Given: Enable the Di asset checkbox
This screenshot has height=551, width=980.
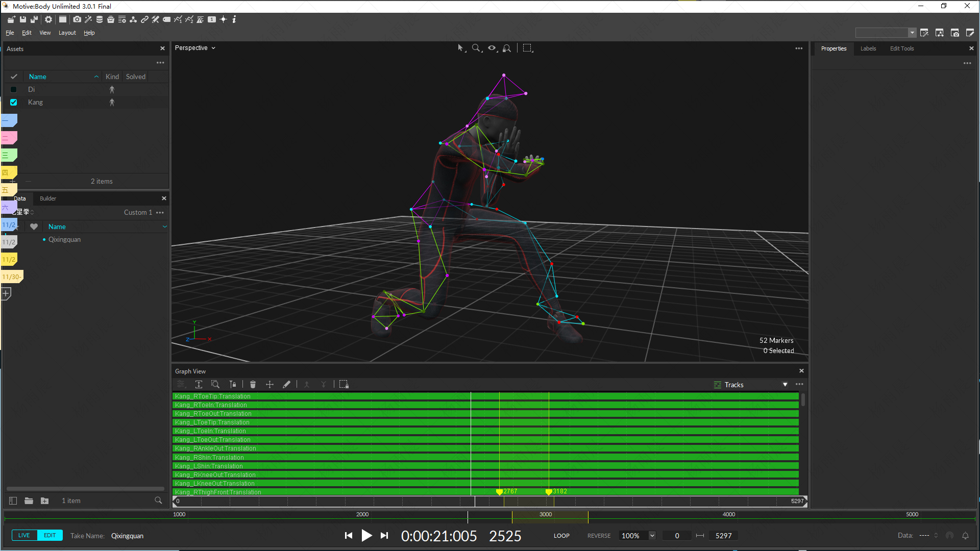Looking at the screenshot, I should tap(14, 90).
